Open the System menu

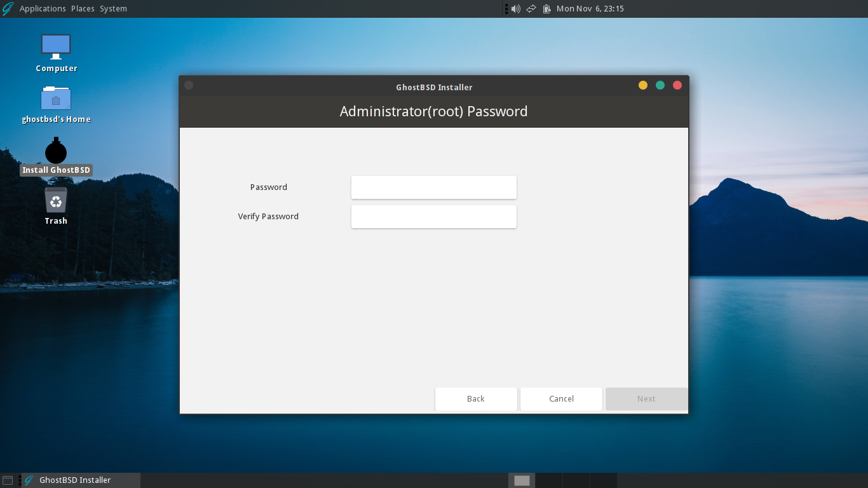click(x=113, y=9)
